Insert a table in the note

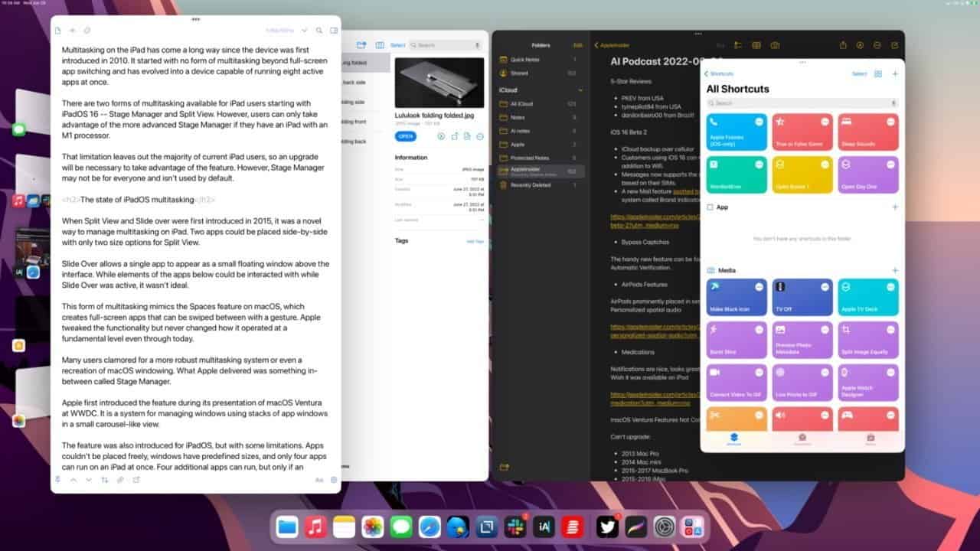click(756, 45)
